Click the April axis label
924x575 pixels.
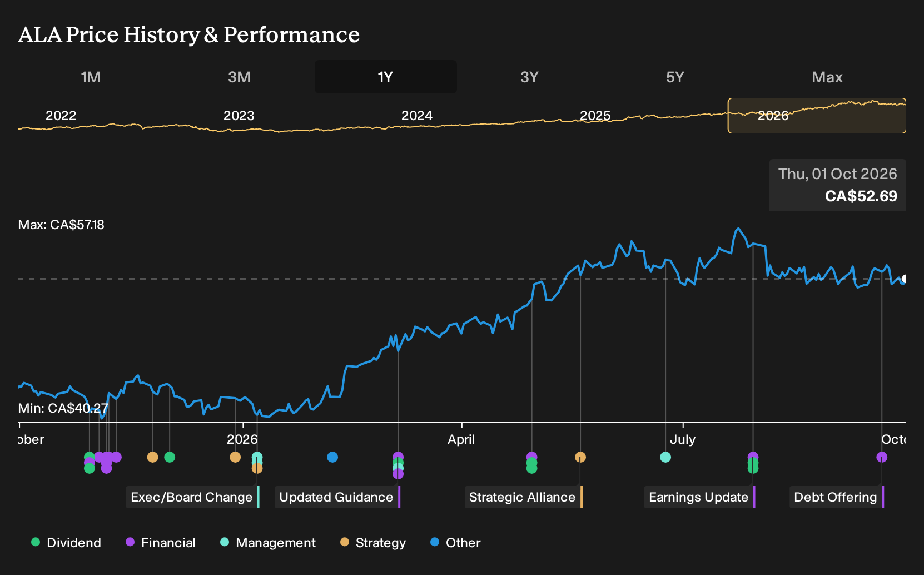pos(461,439)
